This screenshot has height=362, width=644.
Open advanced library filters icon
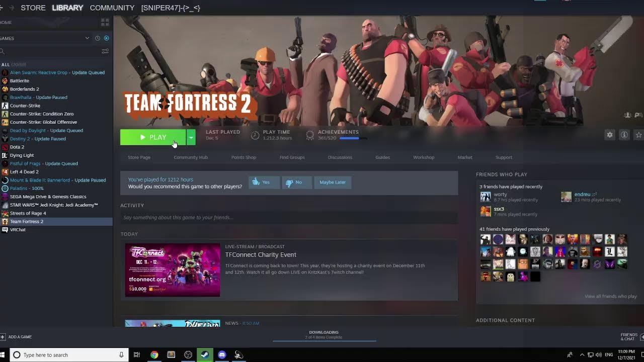tap(105, 51)
